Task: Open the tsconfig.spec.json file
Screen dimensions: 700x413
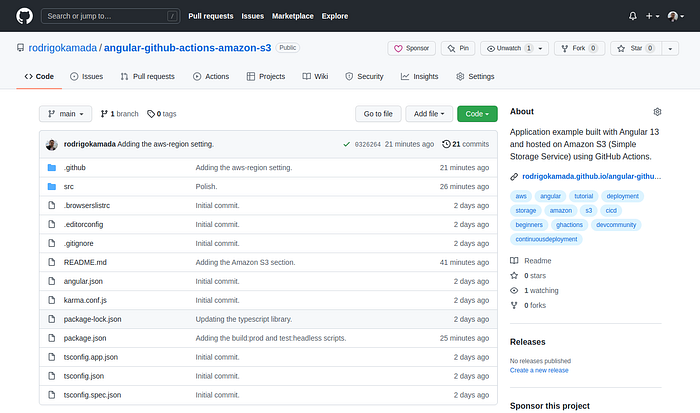Action: (x=92, y=395)
